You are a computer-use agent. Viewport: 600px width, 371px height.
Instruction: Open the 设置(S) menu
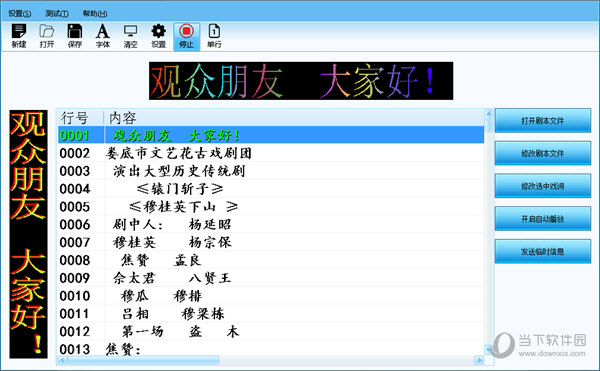pos(20,13)
